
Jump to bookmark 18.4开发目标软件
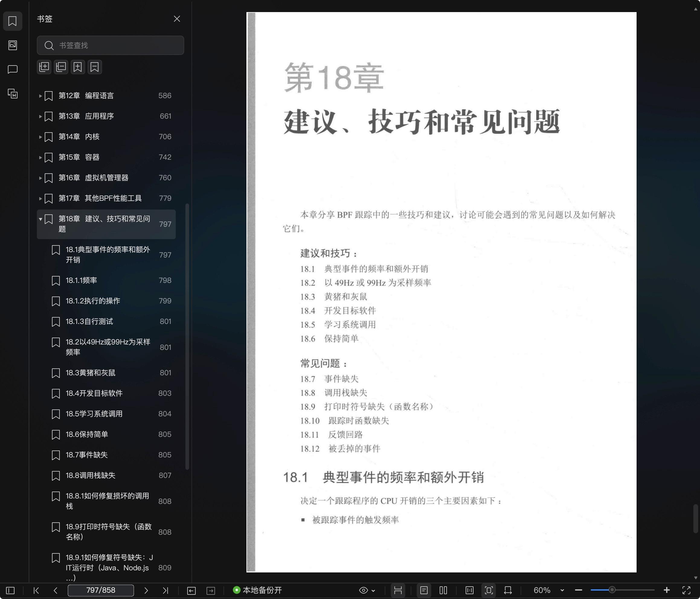106,393
